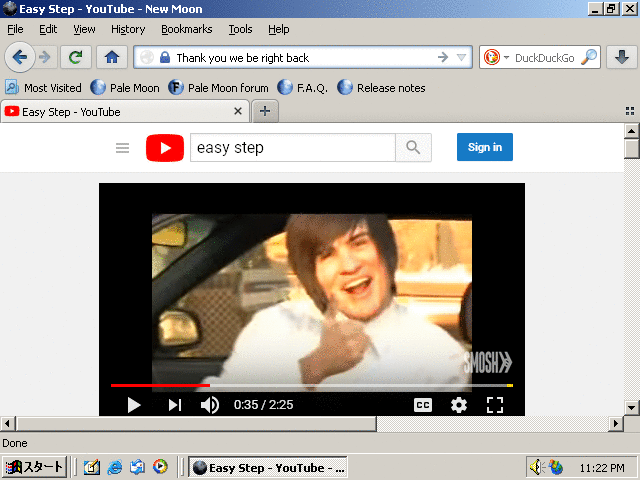This screenshot has width=640, height=480.
Task: Open the downloads button
Action: tap(621, 57)
